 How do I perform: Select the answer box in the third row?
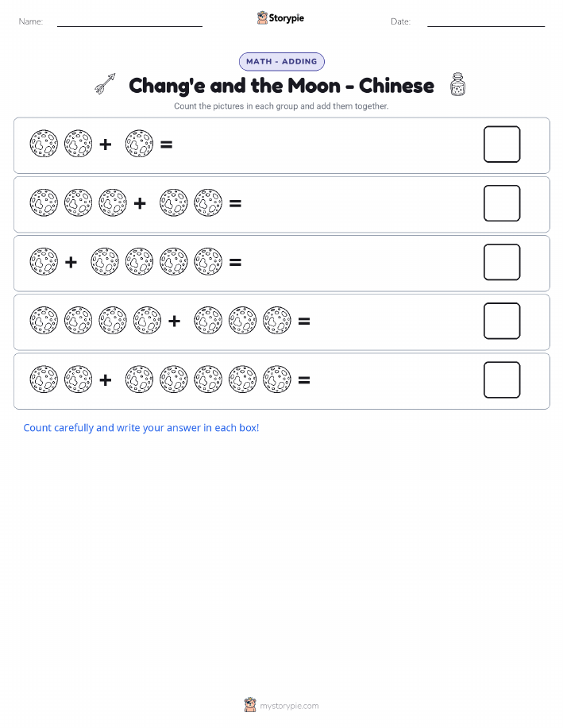click(502, 262)
